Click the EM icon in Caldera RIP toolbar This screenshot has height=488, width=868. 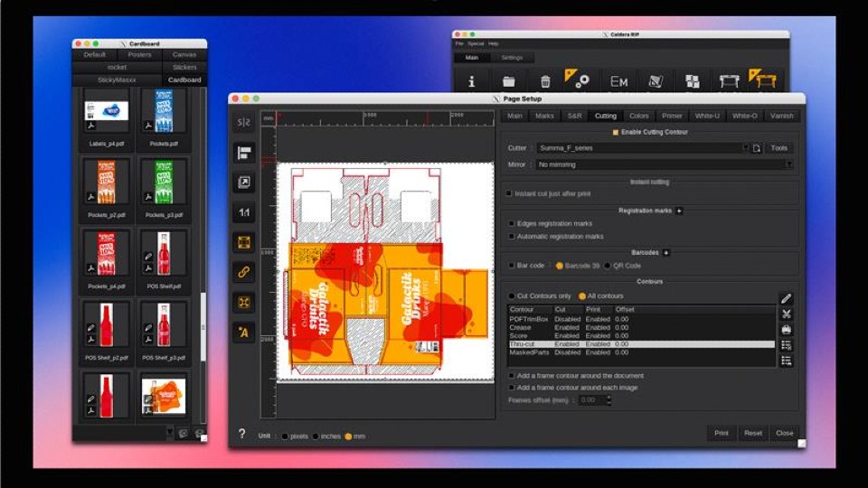tap(618, 81)
